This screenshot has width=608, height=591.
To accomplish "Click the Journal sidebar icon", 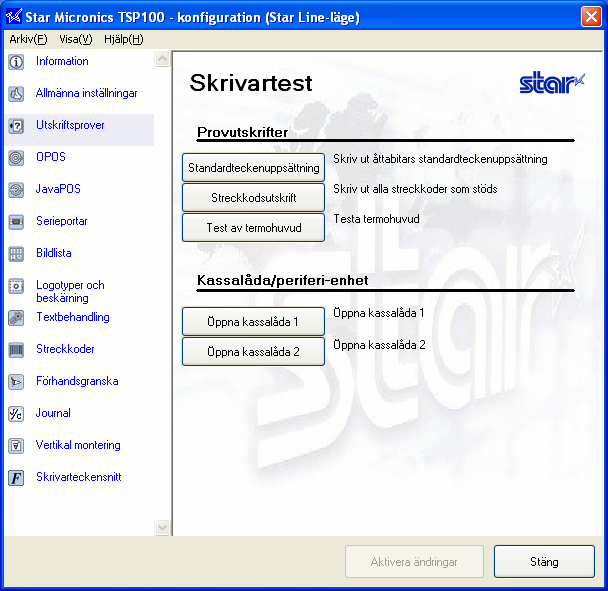I will tap(16, 414).
